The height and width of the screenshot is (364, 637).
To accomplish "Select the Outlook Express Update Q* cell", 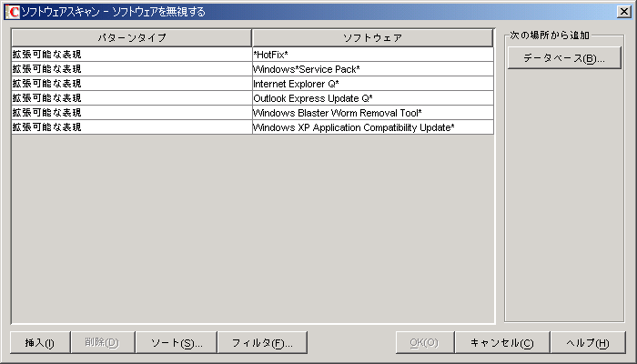I will point(372,98).
